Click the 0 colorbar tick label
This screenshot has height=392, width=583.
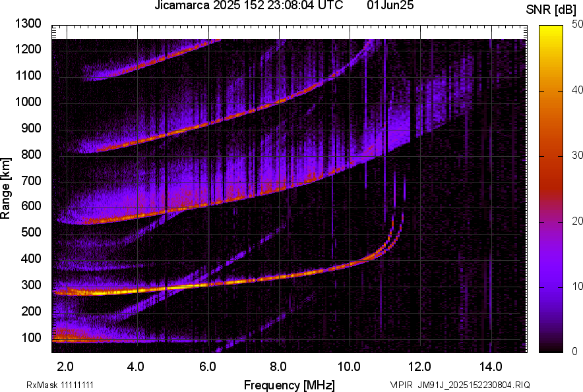[575, 351]
